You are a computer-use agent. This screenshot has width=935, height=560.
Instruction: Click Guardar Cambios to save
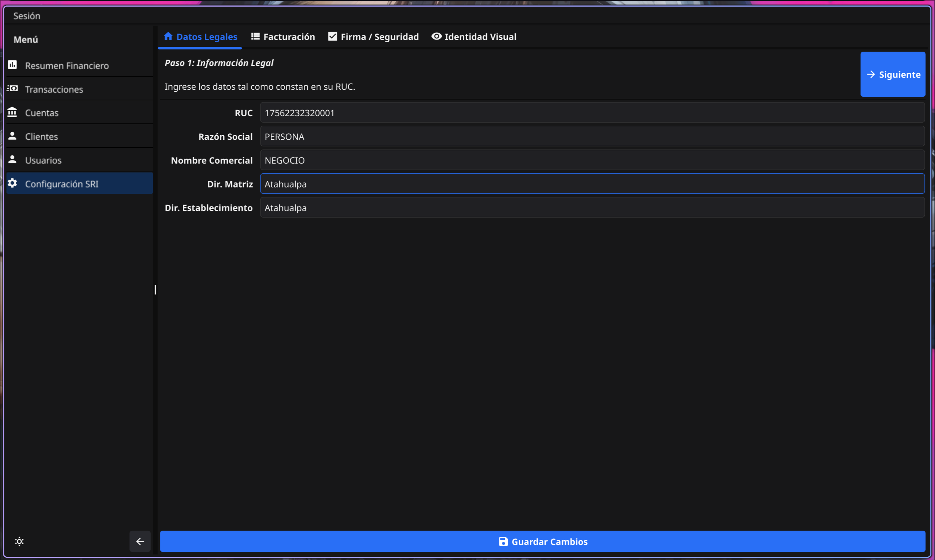pyautogui.click(x=543, y=541)
